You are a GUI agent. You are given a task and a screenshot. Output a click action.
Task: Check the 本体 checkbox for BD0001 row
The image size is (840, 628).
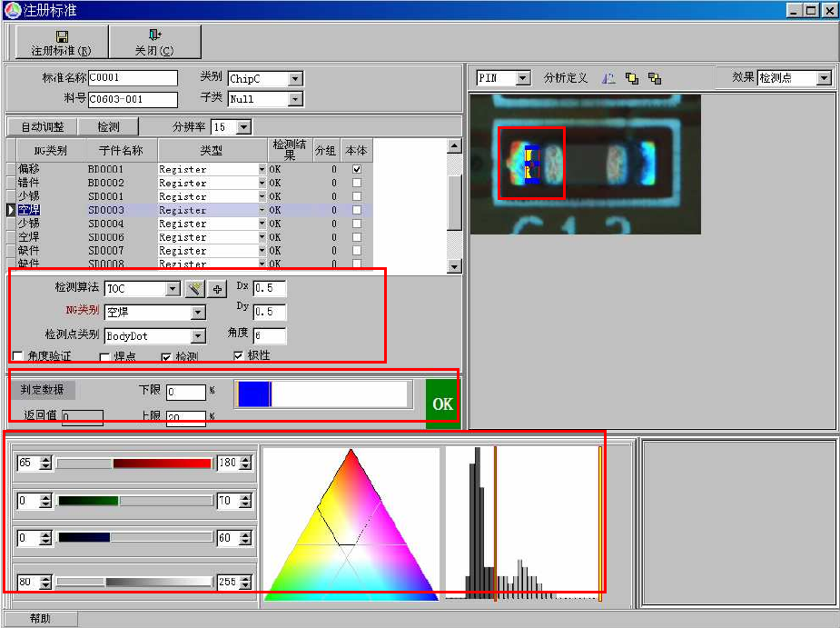357,169
